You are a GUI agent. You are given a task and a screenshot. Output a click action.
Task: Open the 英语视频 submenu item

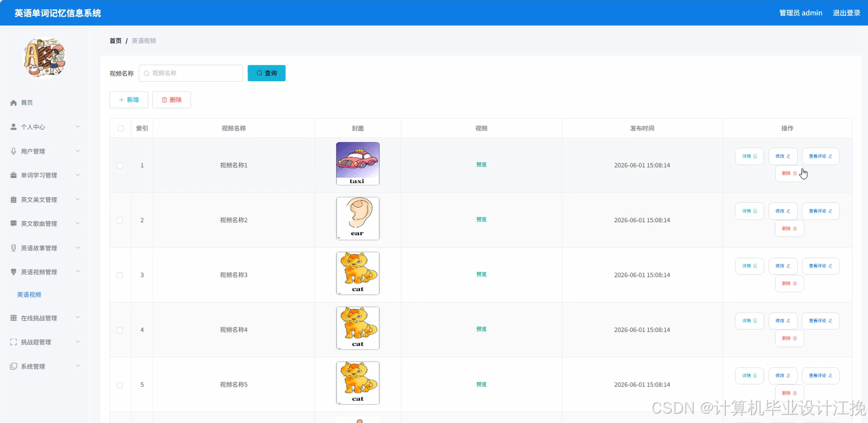pos(29,295)
